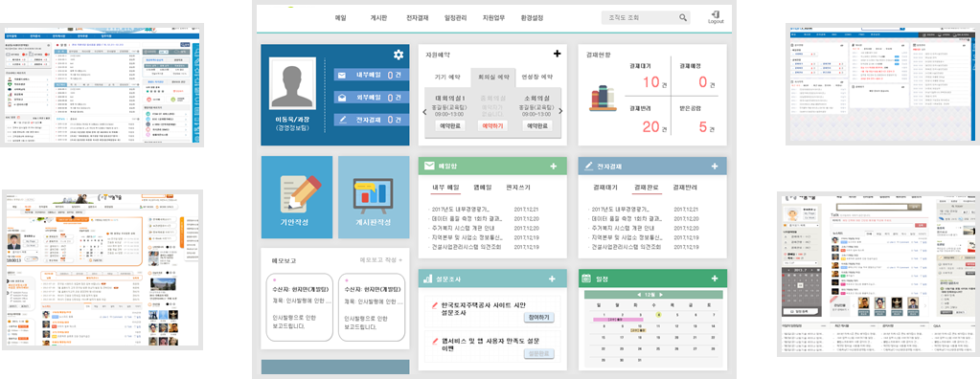Switch to the 회의실 예약 tab
Image resolution: width=980 pixels, height=379 pixels.
493,77
